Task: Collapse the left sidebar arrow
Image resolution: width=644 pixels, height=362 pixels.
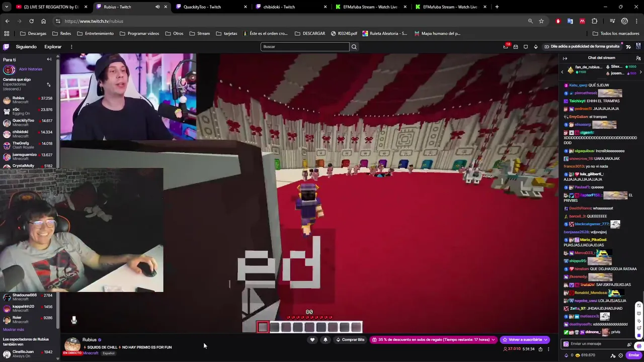Action: coord(49,59)
